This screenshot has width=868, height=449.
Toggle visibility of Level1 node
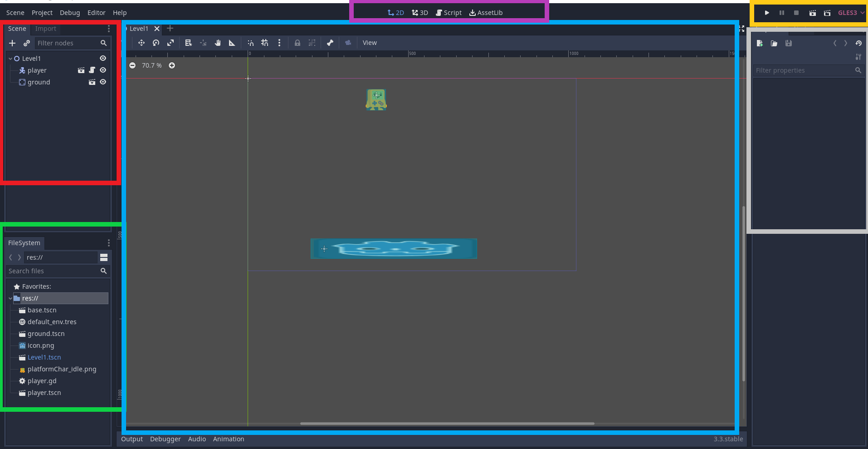(103, 58)
